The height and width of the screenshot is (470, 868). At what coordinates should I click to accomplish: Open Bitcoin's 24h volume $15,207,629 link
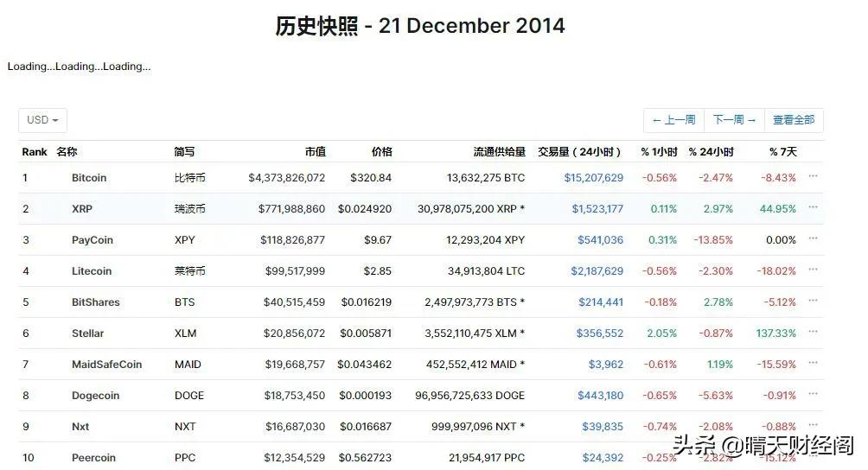[x=593, y=178]
